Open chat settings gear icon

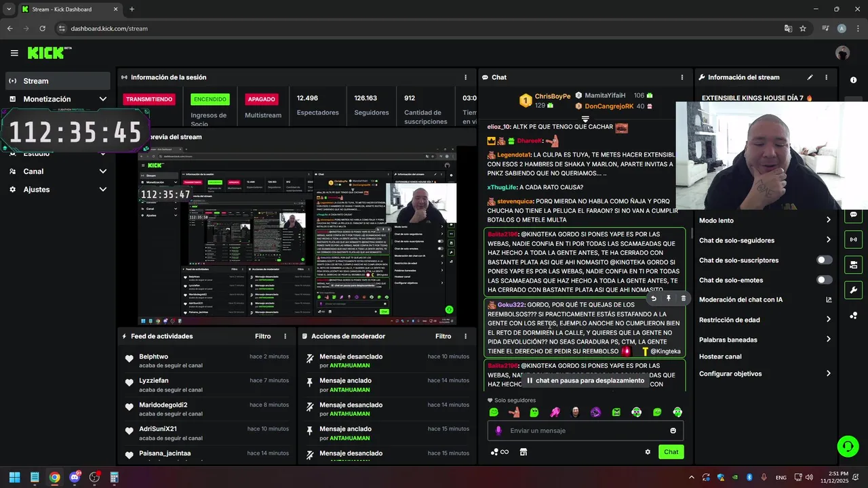point(648,452)
